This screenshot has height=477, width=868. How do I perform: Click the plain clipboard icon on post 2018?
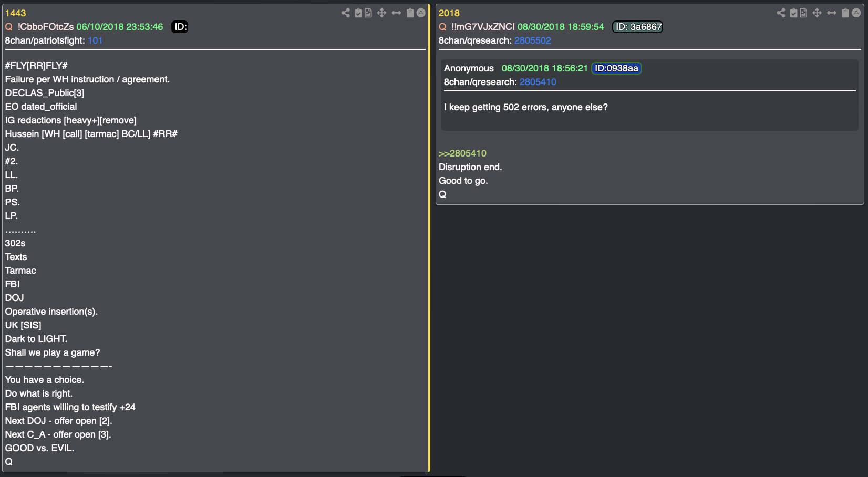click(845, 13)
